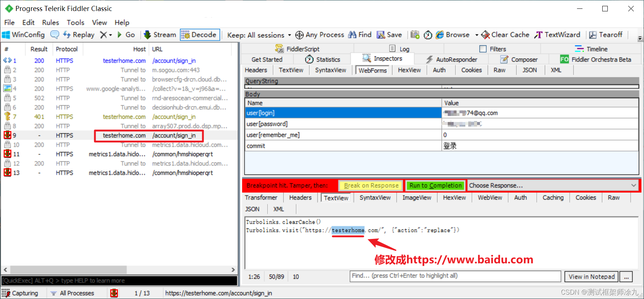This screenshot has width=644, height=299.
Task: Click the breakpoint icon in status bar
Action: click(x=114, y=293)
